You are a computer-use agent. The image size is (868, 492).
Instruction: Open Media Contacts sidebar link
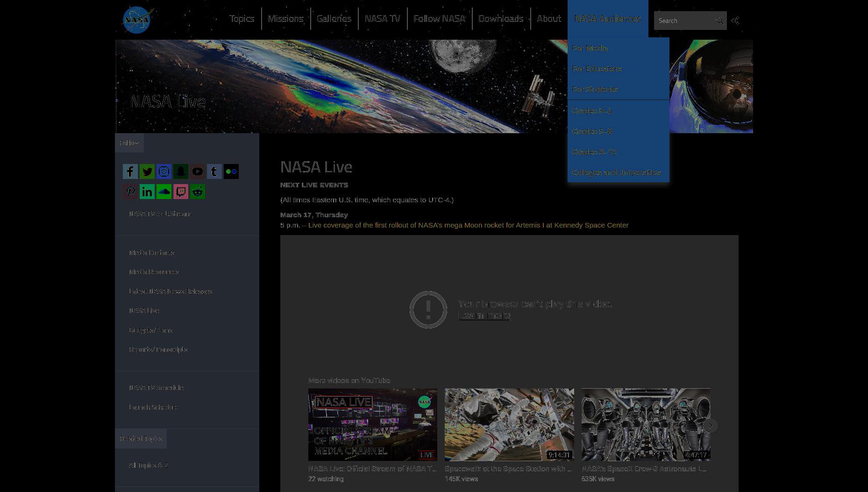point(152,253)
